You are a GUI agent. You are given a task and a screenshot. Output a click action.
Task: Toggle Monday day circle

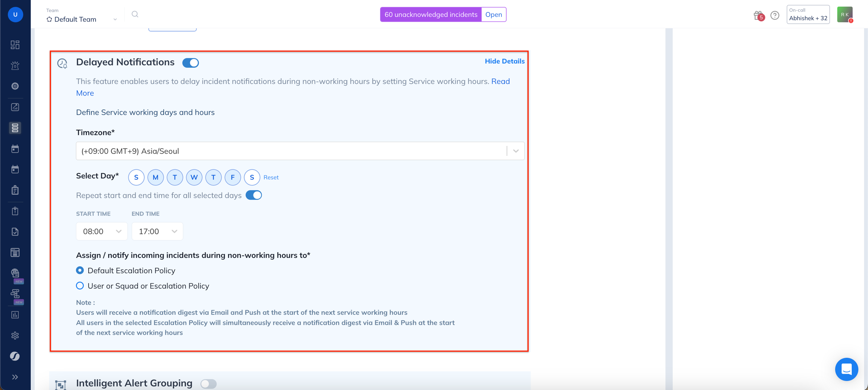coord(156,177)
